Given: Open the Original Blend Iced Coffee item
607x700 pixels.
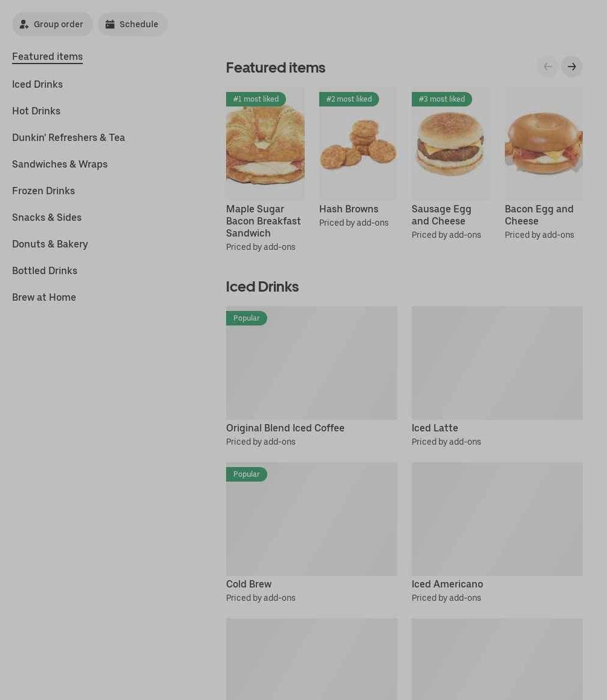Looking at the screenshot, I should (312, 376).
